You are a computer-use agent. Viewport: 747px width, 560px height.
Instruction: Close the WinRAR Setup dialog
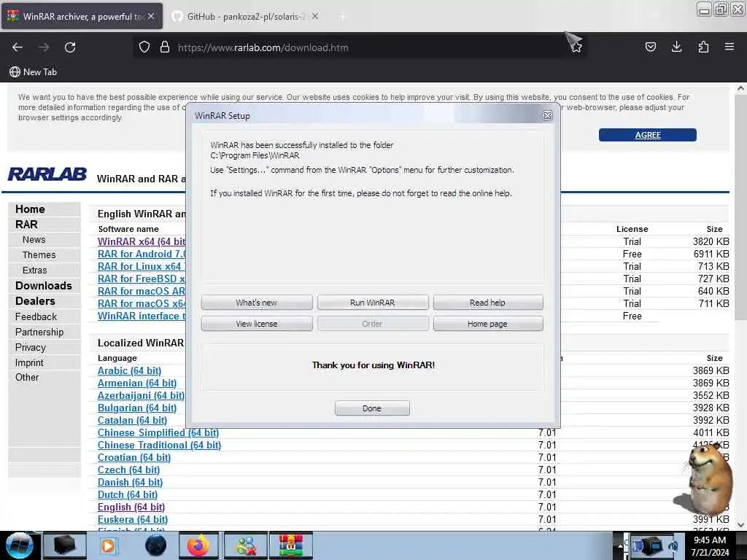pos(547,116)
